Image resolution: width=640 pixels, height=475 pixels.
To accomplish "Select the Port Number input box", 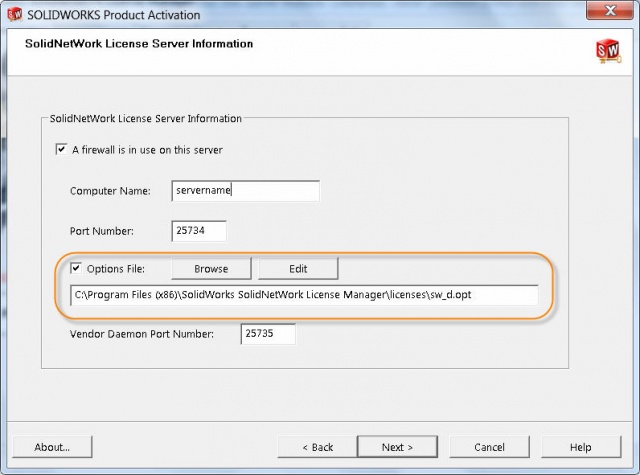I will 199,231.
